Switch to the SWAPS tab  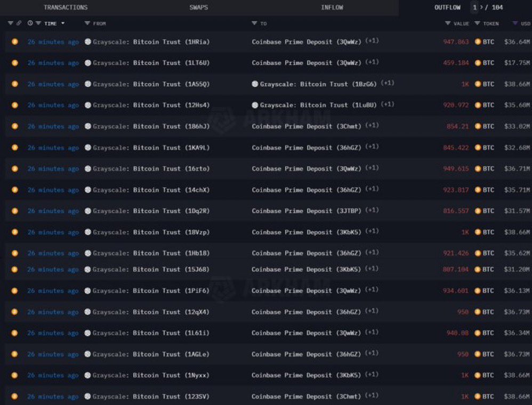pyautogui.click(x=198, y=7)
